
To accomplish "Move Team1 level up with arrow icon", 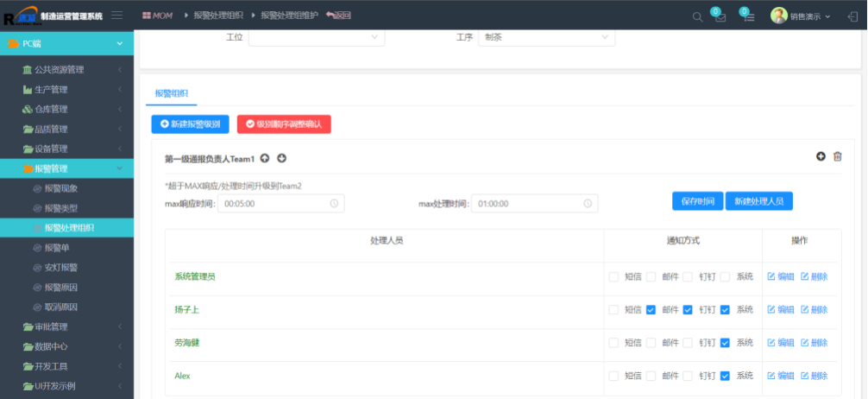I will tap(265, 158).
